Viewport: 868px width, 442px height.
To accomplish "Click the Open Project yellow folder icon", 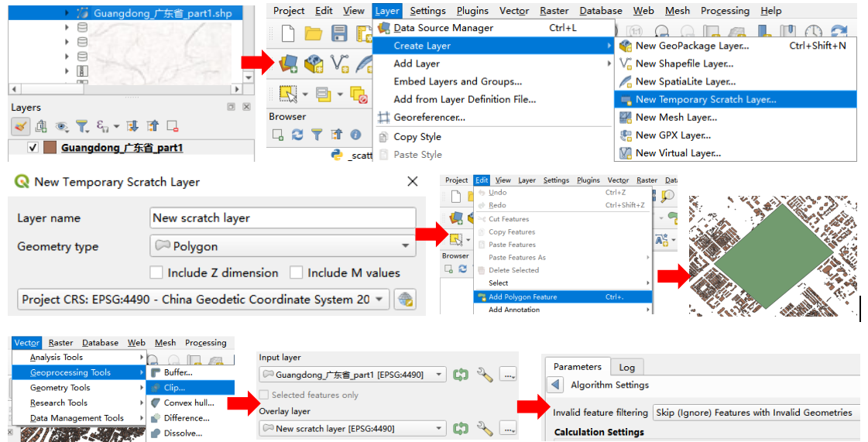I will point(314,34).
